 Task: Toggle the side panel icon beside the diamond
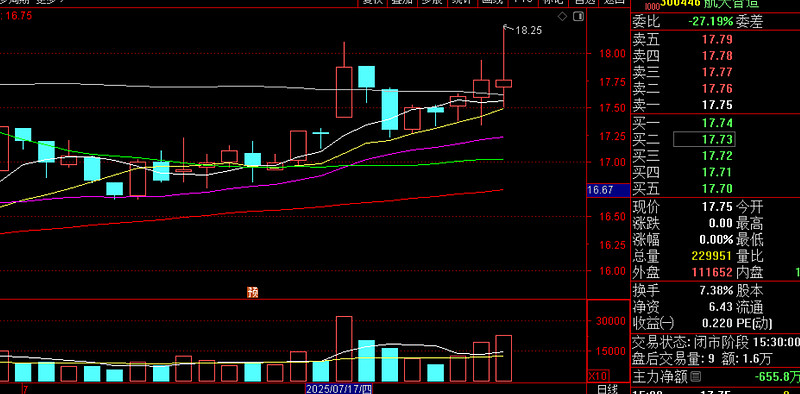(x=578, y=16)
